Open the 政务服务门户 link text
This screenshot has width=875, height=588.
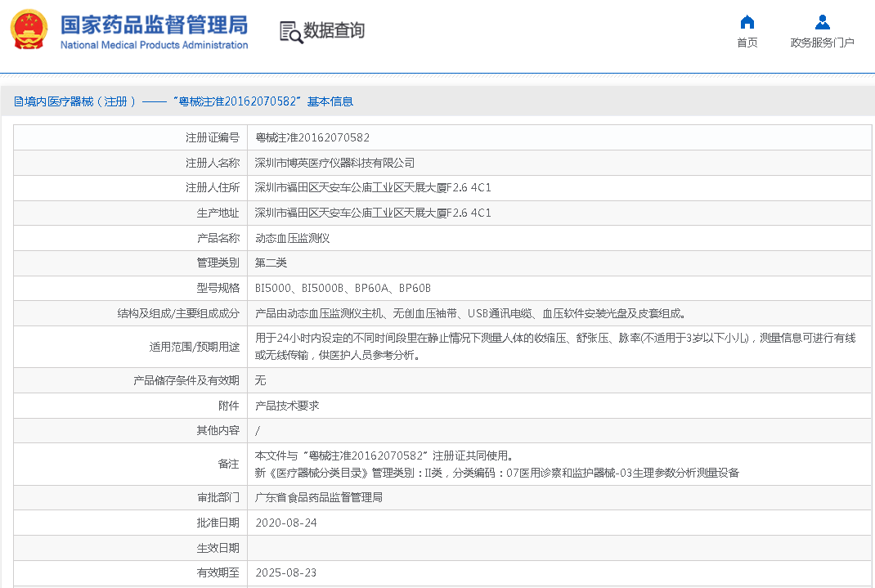(x=822, y=43)
